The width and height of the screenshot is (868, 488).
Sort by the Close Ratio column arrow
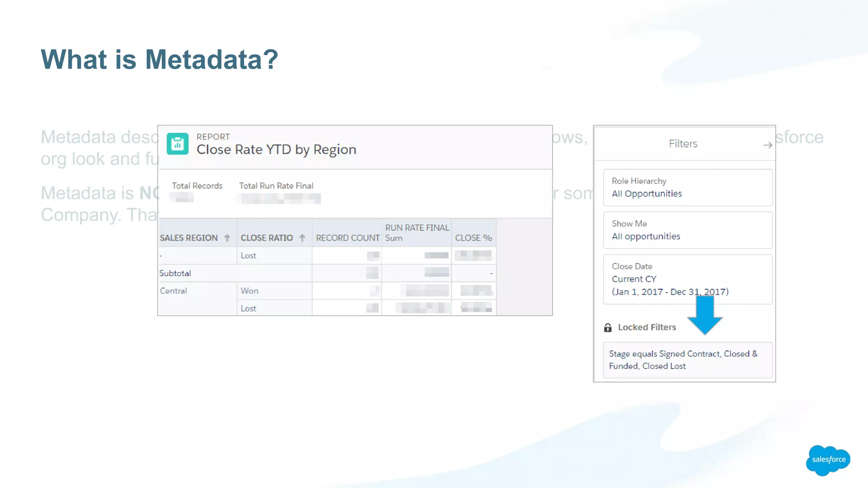point(302,238)
